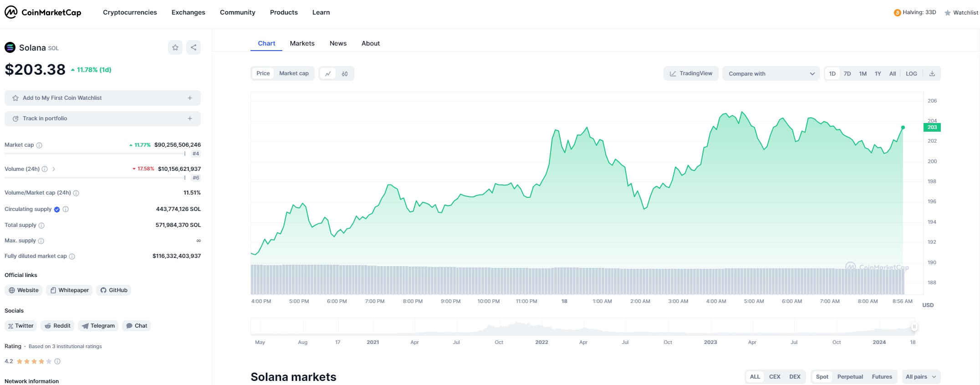The height and width of the screenshot is (385, 980).
Task: Click the historical range overview chart
Action: (x=582, y=327)
